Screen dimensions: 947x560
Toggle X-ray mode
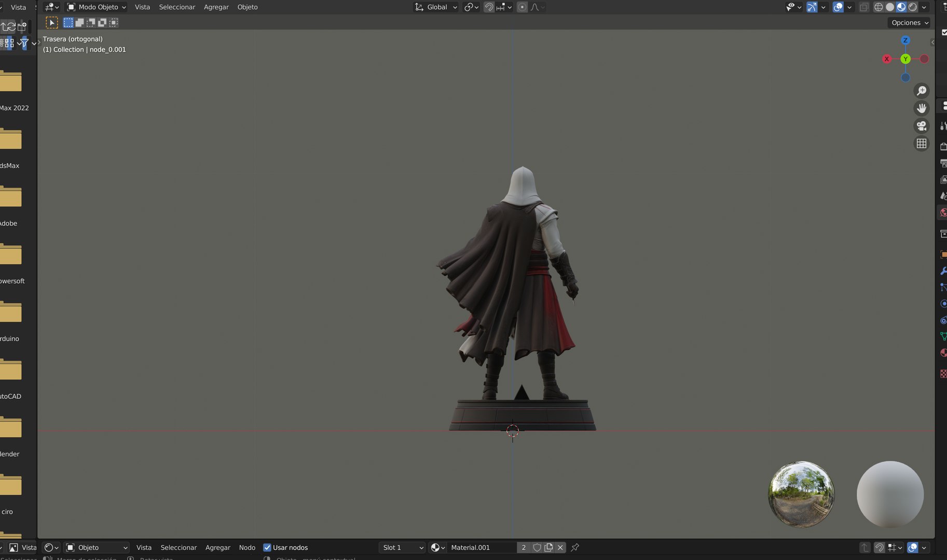(864, 7)
